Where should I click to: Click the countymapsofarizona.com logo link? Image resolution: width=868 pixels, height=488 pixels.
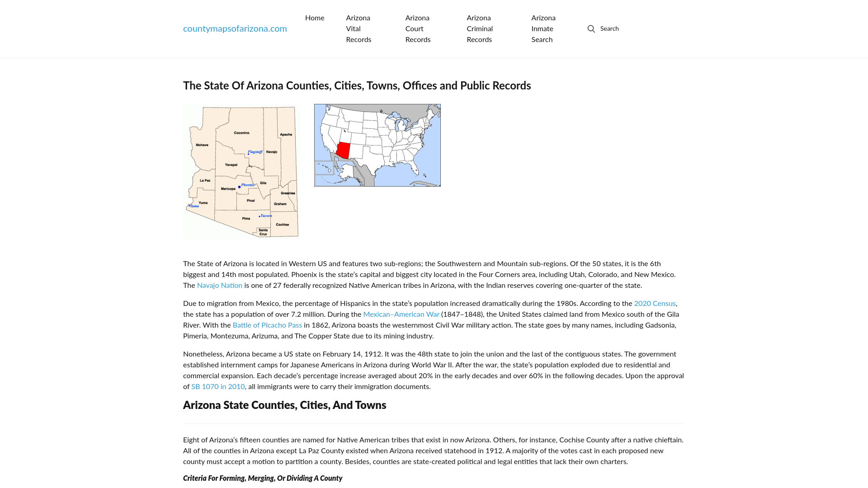click(235, 28)
